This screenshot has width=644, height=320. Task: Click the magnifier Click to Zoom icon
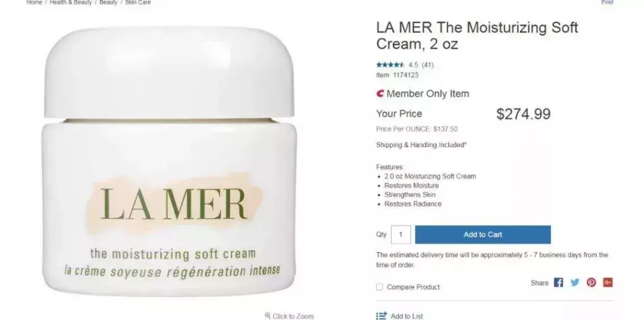(268, 316)
